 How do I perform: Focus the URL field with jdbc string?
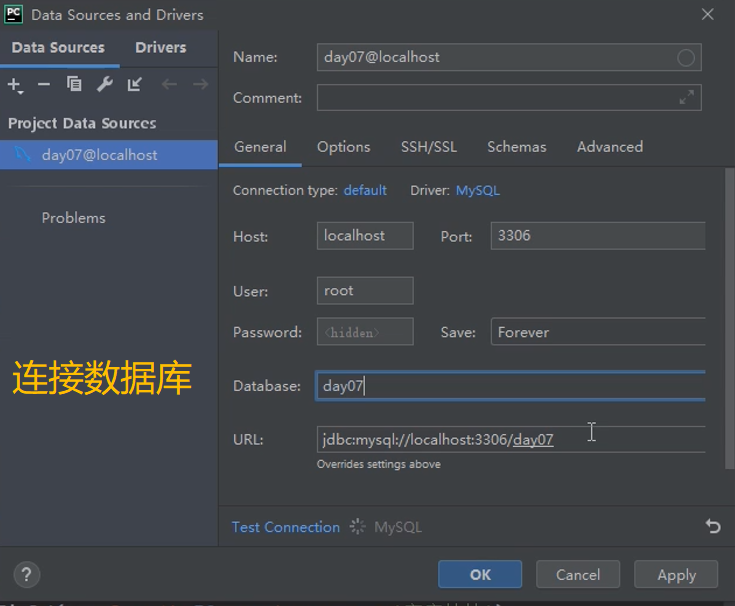(x=511, y=439)
